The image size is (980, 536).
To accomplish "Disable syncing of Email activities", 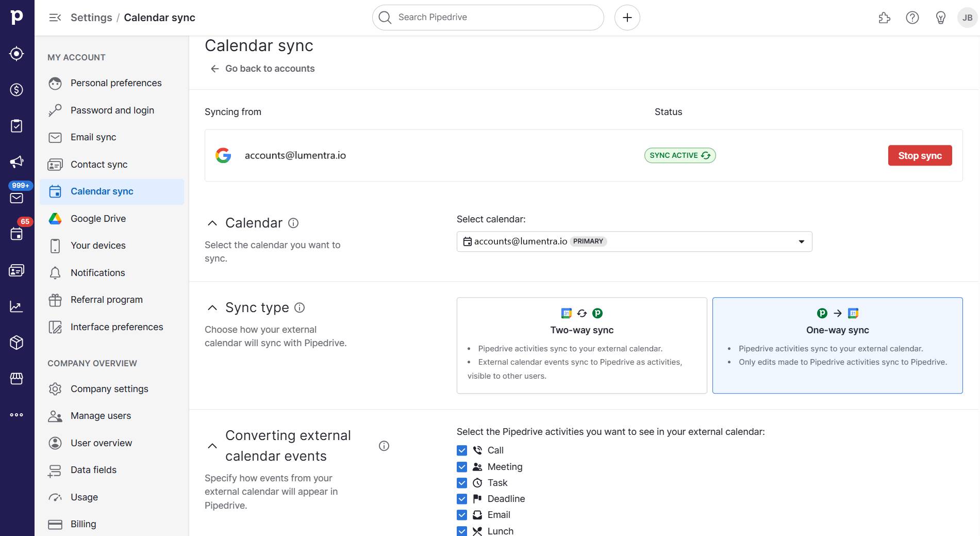I will pyautogui.click(x=461, y=515).
